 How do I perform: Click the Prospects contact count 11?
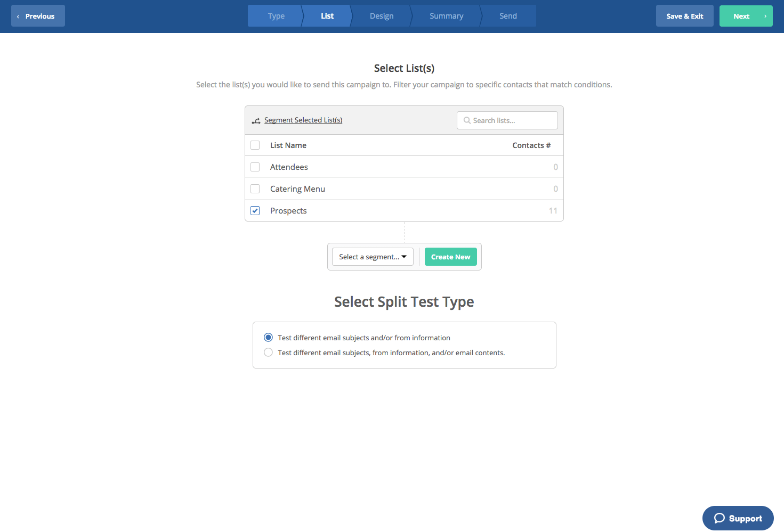553,211
